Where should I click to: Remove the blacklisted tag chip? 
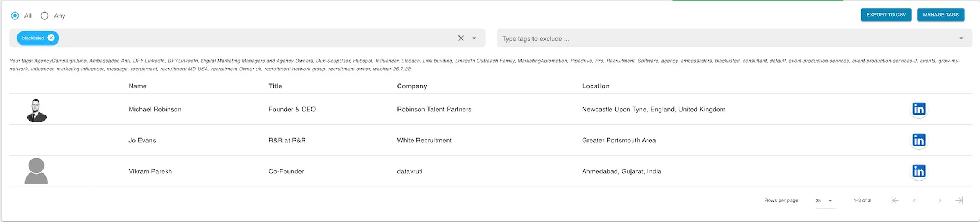tap(51, 38)
